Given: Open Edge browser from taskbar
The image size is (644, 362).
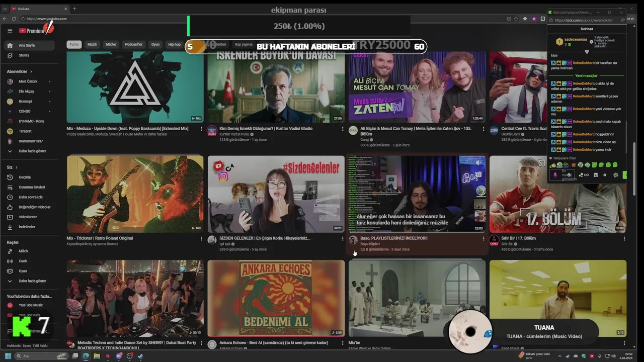Looking at the screenshot, I should (86, 356).
